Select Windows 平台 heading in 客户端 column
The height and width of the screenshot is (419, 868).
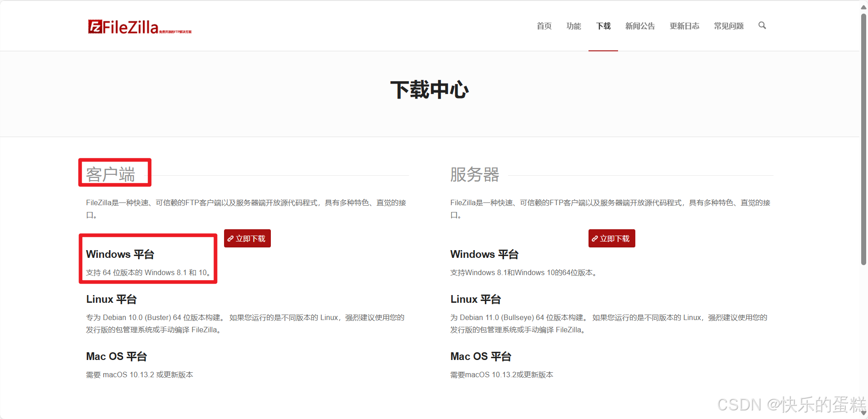[x=120, y=254]
